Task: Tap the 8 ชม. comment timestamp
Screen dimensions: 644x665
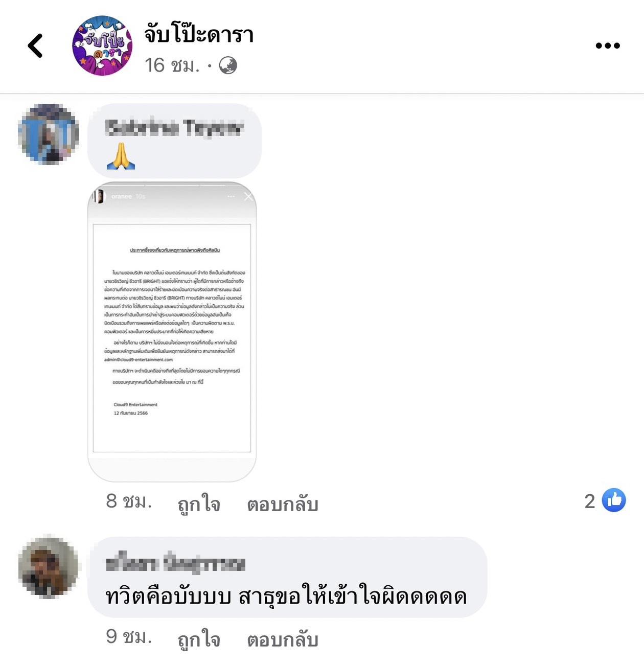Action: (129, 501)
